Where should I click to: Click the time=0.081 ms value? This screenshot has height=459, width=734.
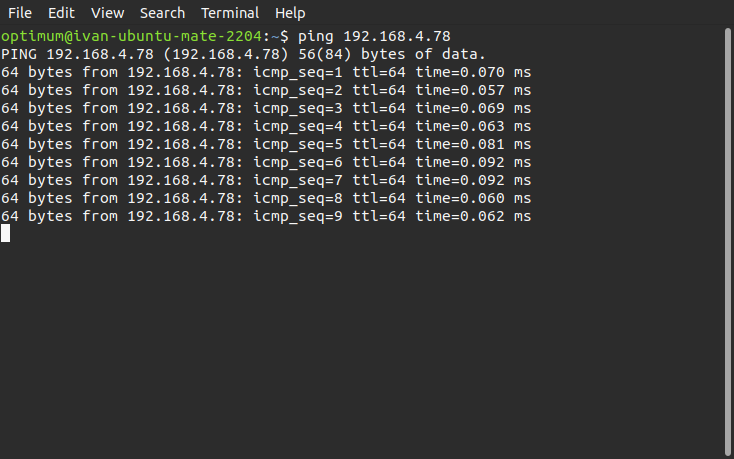click(x=473, y=144)
